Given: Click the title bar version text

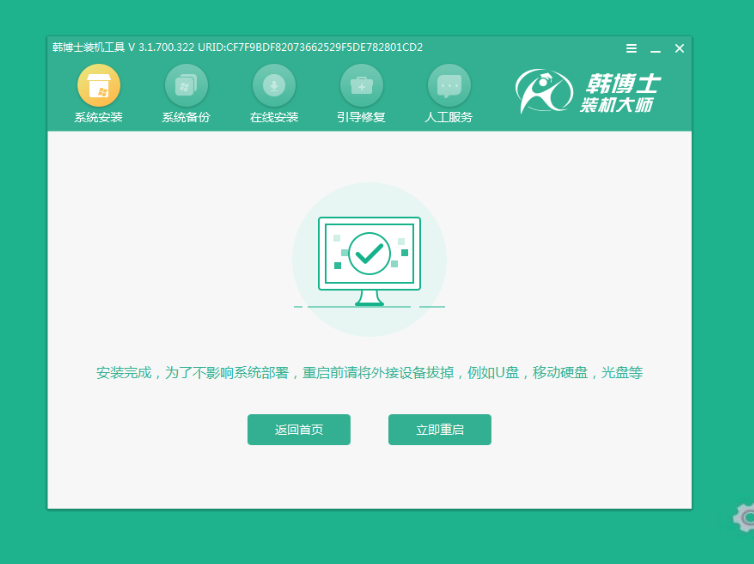Looking at the screenshot, I should [x=238, y=47].
